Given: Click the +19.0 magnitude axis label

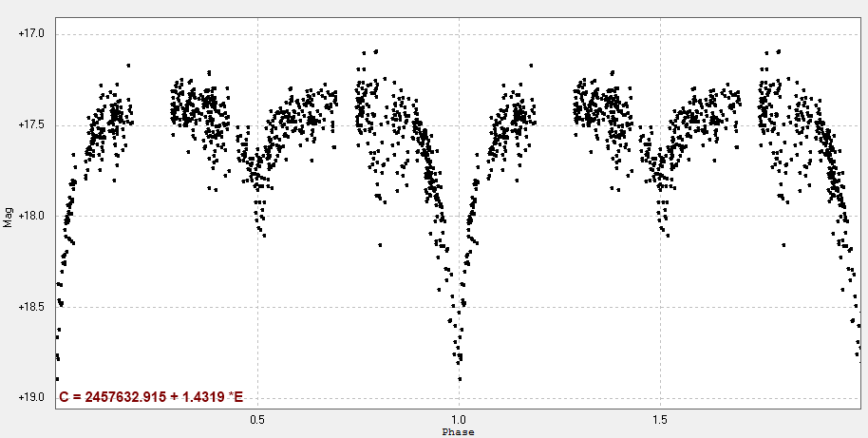Looking at the screenshot, I should tap(30, 397).
